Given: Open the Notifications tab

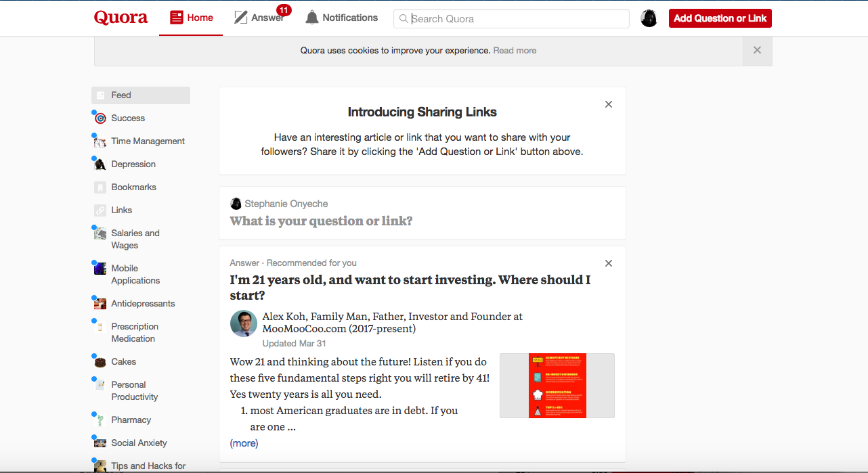Looking at the screenshot, I should (x=341, y=18).
